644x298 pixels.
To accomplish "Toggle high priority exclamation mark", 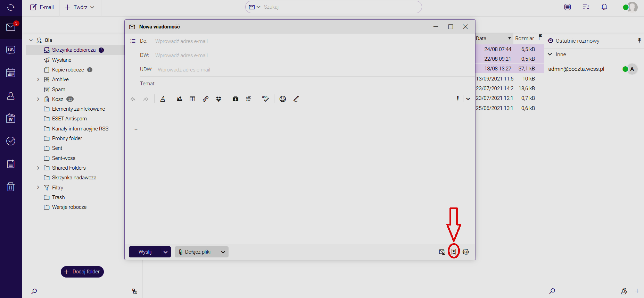I will pos(457,99).
